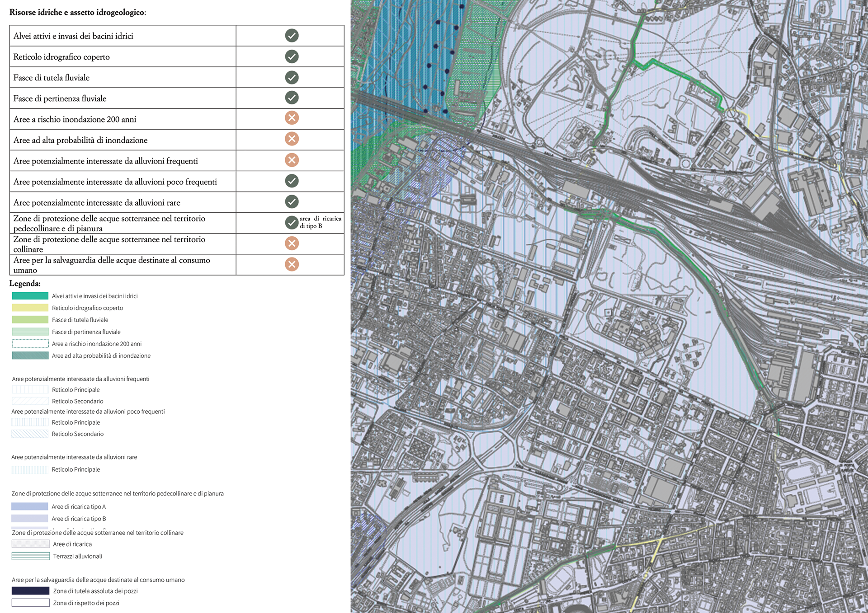Click the green Fasce di tutela fluviale swatch
868x613 pixels.
(30, 319)
